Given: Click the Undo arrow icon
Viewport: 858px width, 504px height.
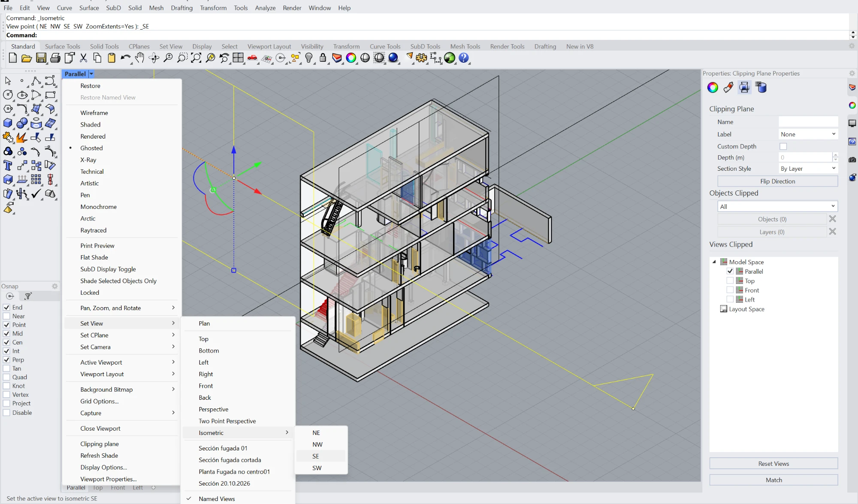Looking at the screenshot, I should tap(125, 58).
